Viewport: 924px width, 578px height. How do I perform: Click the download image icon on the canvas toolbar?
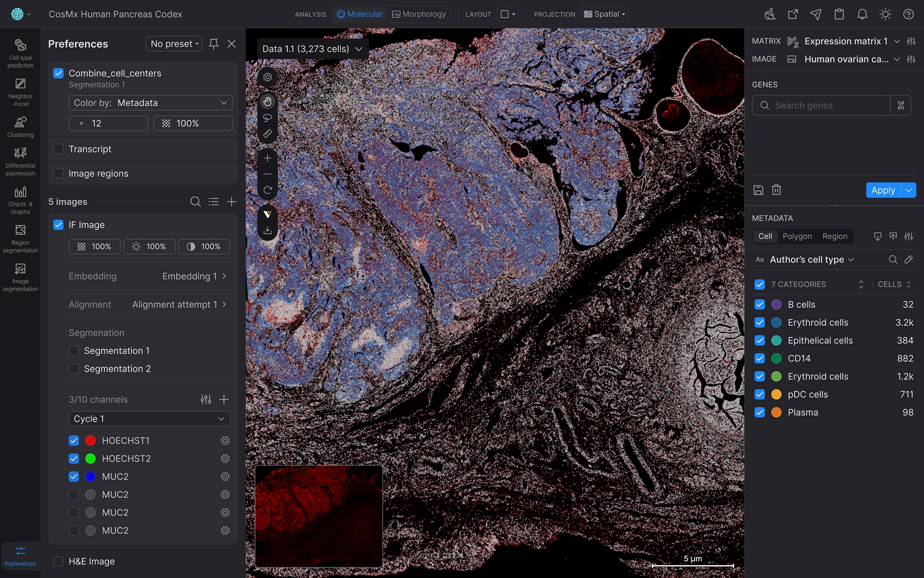267,230
